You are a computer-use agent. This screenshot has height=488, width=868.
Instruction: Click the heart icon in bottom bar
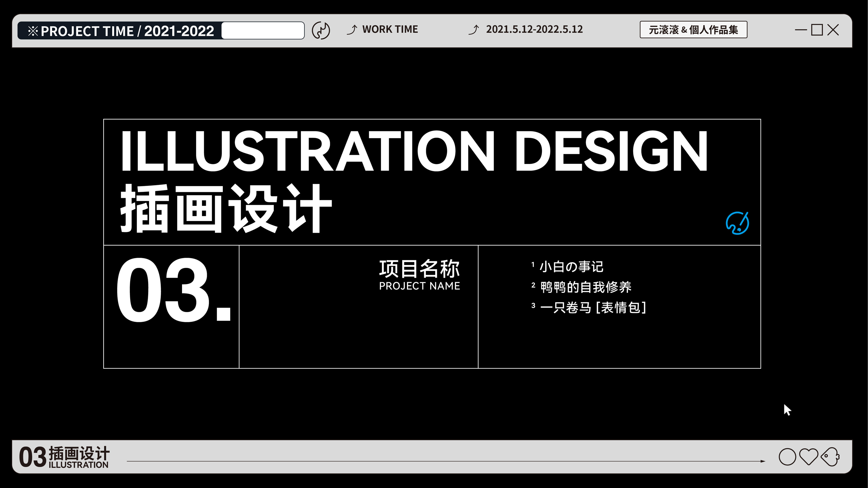point(809,457)
